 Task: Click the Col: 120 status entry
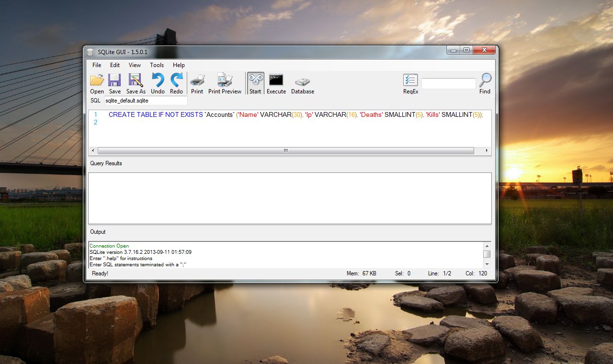click(x=477, y=273)
